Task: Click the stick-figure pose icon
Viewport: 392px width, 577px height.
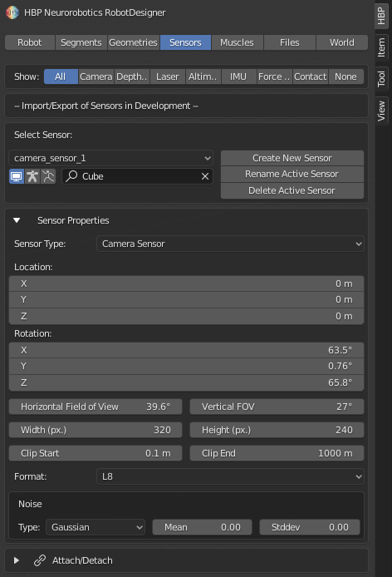Action: click(x=48, y=176)
